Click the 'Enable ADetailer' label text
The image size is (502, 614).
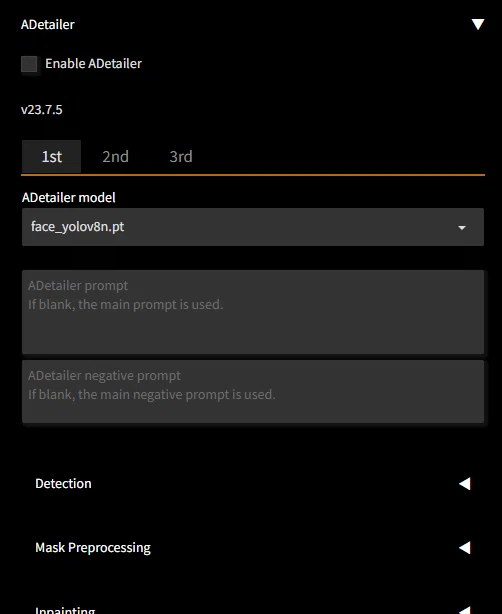93,63
